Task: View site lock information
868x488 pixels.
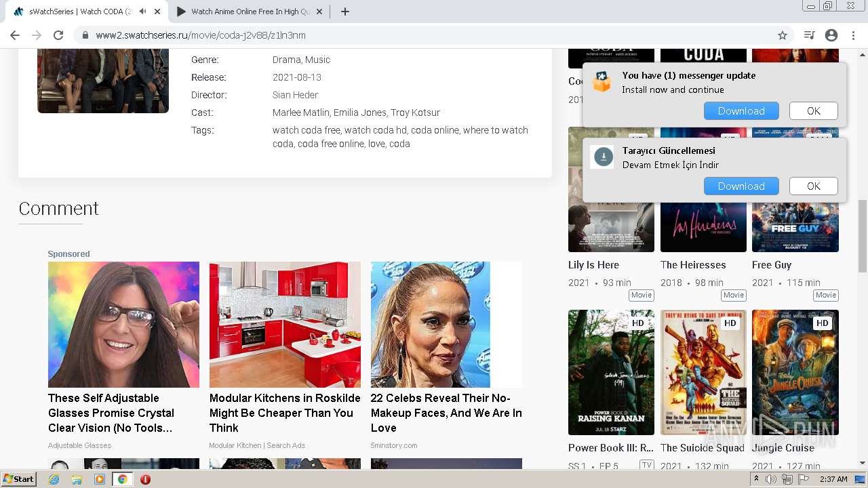Action: 85,35
